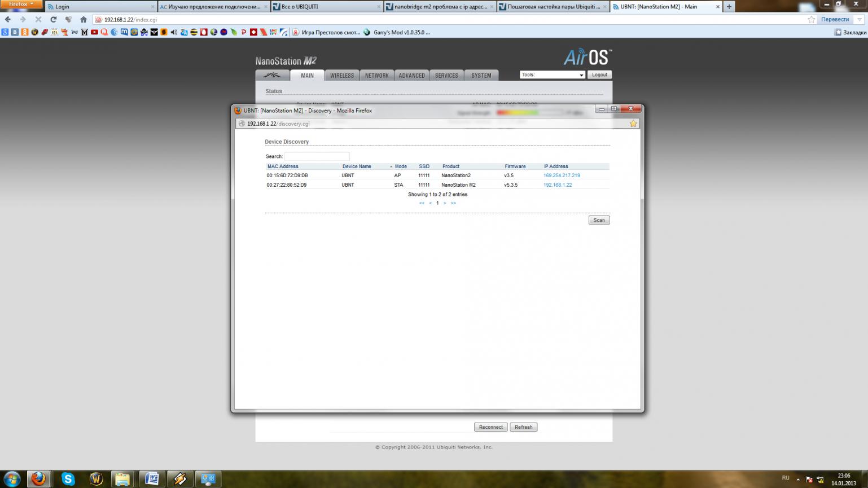
Task: Open the Odnoklassniki orange bookmark icon
Action: point(25,32)
